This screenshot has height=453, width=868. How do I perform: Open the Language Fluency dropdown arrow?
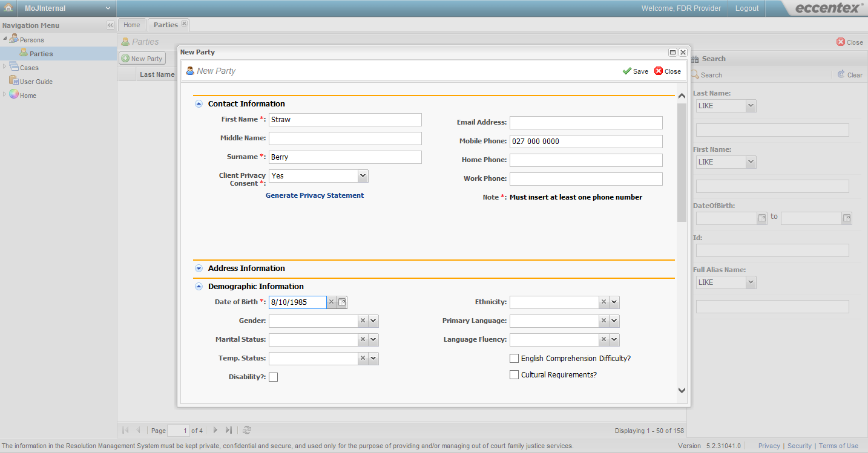click(614, 340)
